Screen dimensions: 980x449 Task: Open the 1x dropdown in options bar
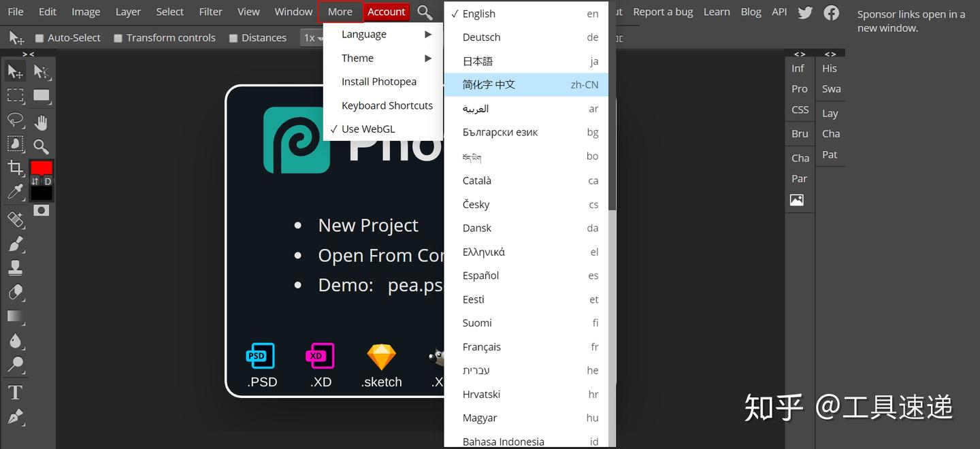click(x=313, y=38)
